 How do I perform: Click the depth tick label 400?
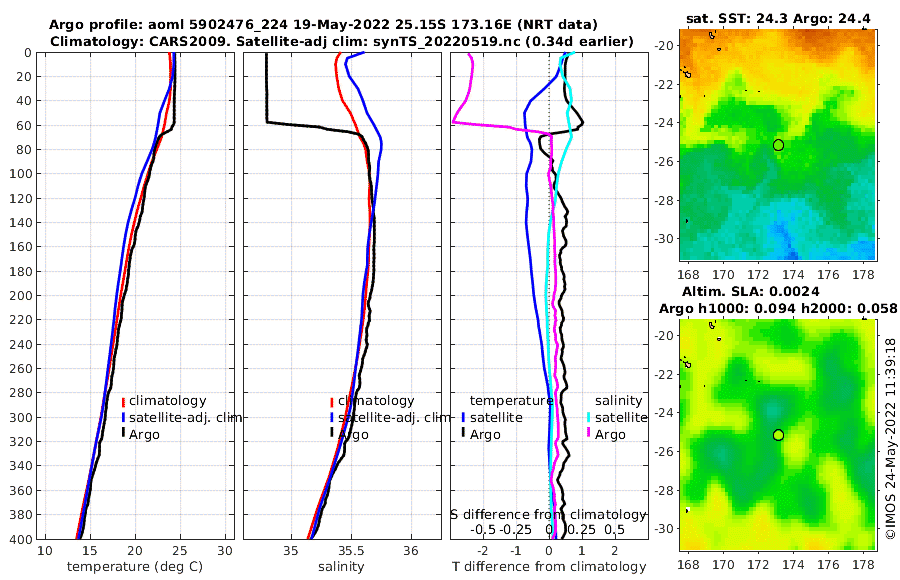coord(20,539)
